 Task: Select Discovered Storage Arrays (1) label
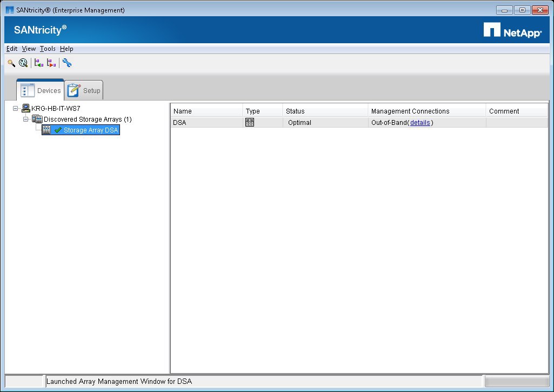(88, 119)
